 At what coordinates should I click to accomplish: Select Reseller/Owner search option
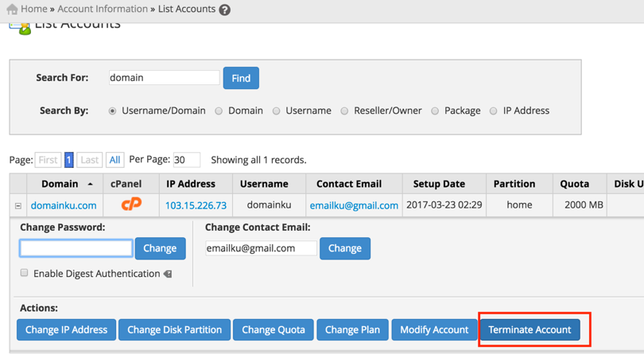(x=344, y=111)
